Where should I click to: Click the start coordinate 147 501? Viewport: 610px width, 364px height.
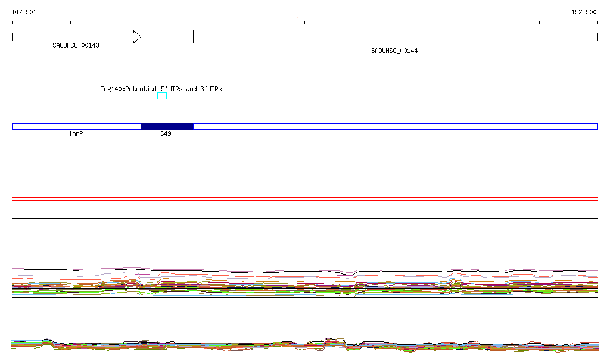click(24, 12)
